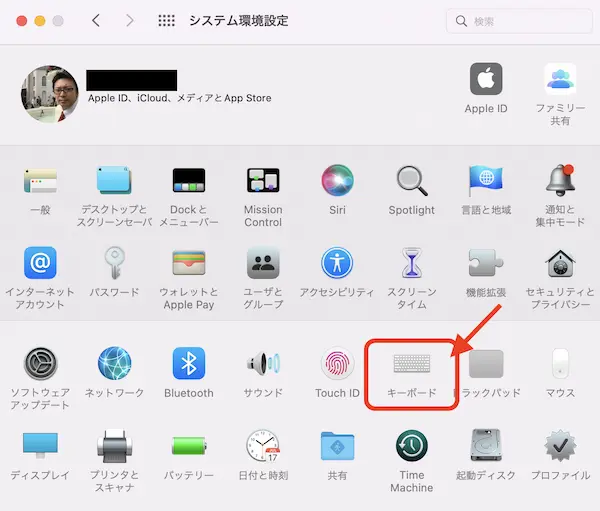The height and width of the screenshot is (511, 600).
Task: Click Apple ID、iCloud、メディアとApp Store text
Action: click(x=179, y=98)
